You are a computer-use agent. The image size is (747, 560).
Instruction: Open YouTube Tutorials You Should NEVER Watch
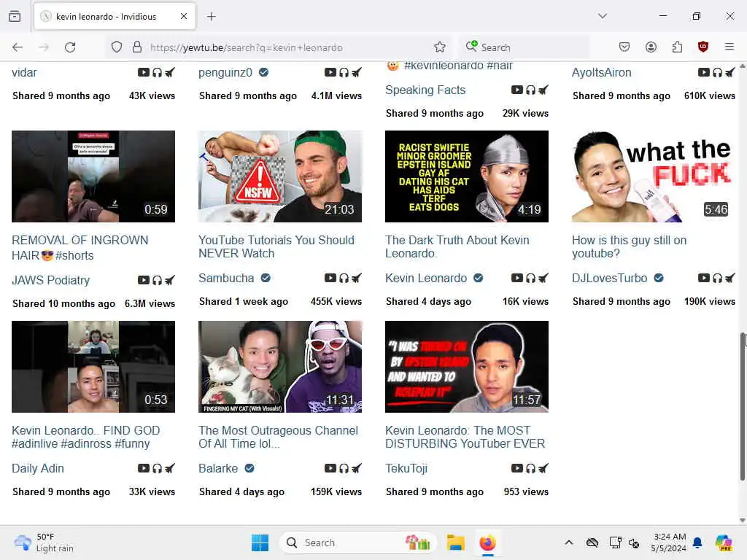pyautogui.click(x=276, y=246)
